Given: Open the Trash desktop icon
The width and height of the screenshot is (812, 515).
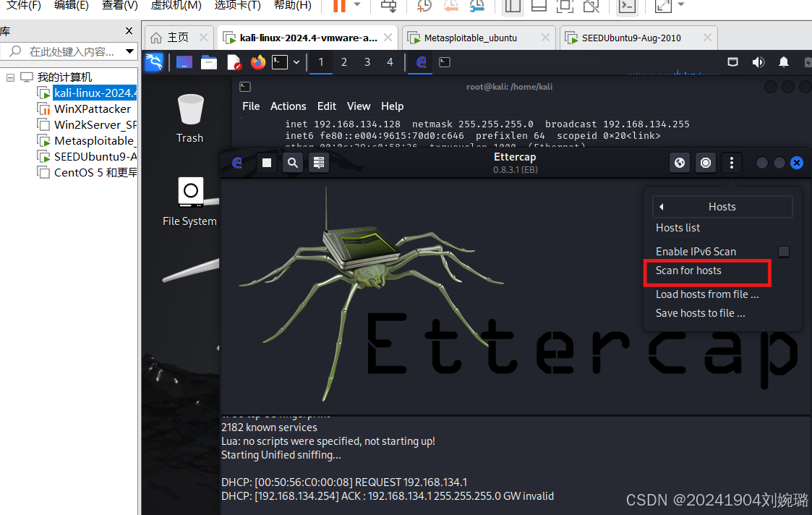Looking at the screenshot, I should 190,119.
